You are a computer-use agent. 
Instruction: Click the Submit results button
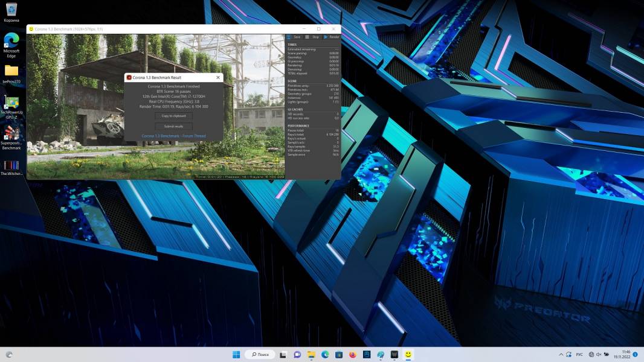coord(173,126)
